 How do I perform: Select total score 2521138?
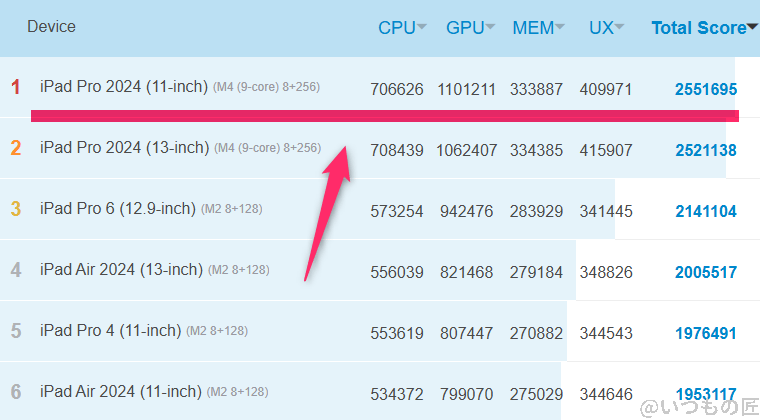coord(706,150)
